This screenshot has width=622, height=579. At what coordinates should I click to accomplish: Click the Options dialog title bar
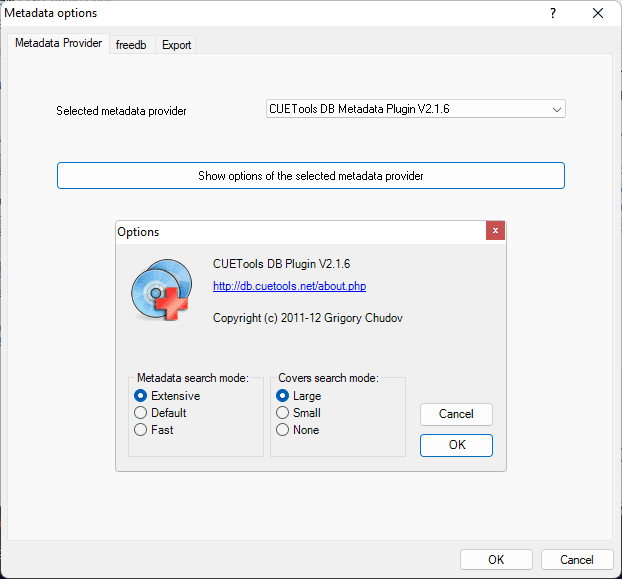tap(301, 232)
